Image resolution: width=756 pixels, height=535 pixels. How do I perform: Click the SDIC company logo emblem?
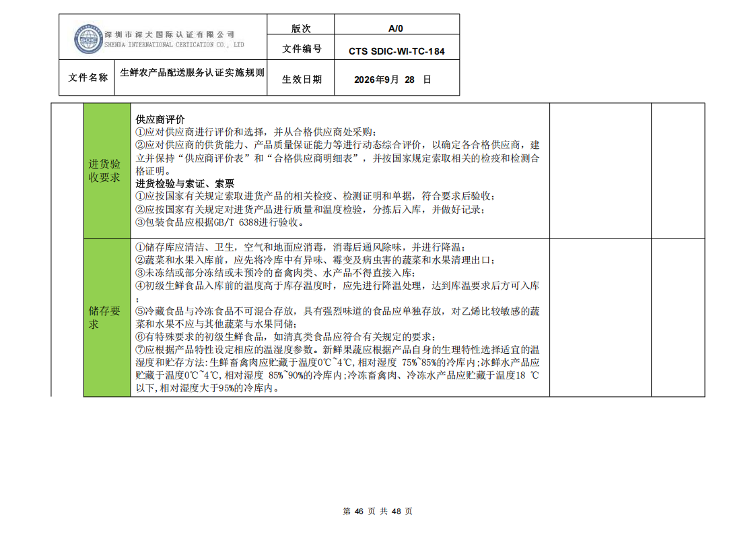(88, 38)
